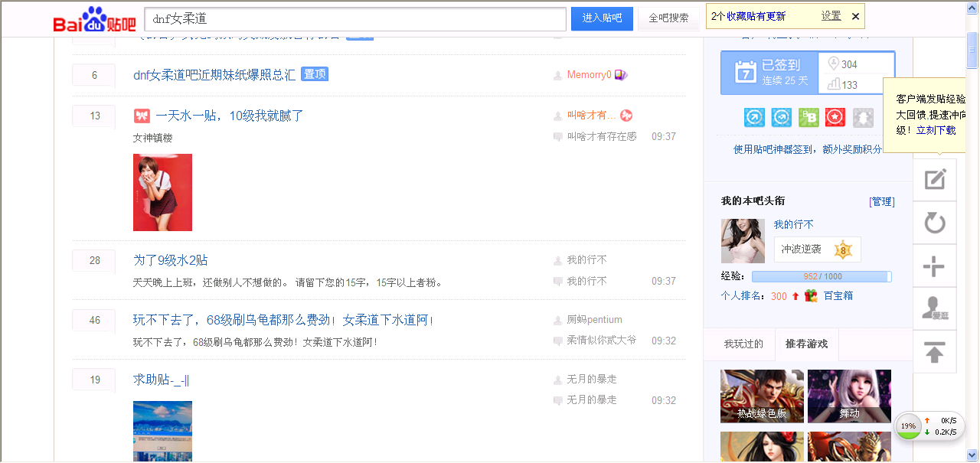Click the purple badge next to Memorry0
Screen dimensions: 980x463
[621, 75]
